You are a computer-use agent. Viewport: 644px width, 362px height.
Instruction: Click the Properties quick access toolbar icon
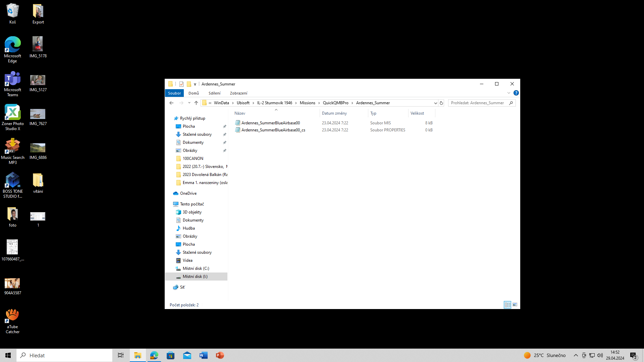click(181, 84)
